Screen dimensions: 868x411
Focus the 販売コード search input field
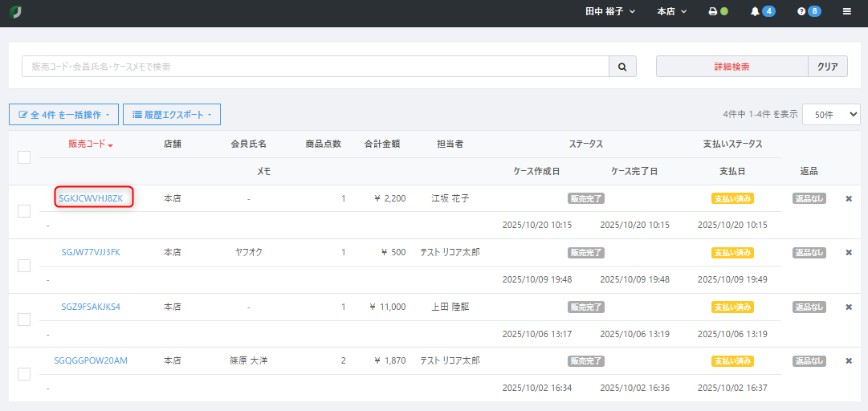coord(316,67)
